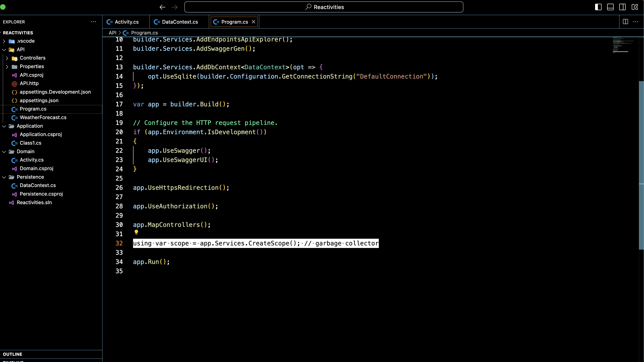This screenshot has height=362, width=644.
Task: Switch to the Activity.cs tab
Action: [126, 22]
